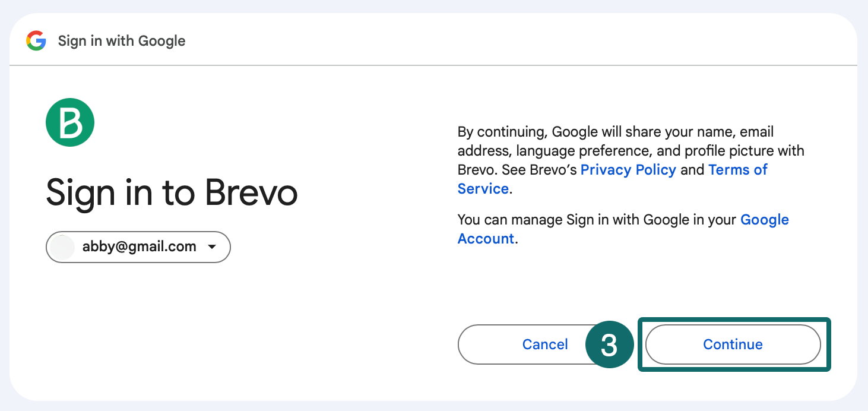Click the profile avatar inside the account picker
This screenshot has width=868, height=411.
point(62,246)
